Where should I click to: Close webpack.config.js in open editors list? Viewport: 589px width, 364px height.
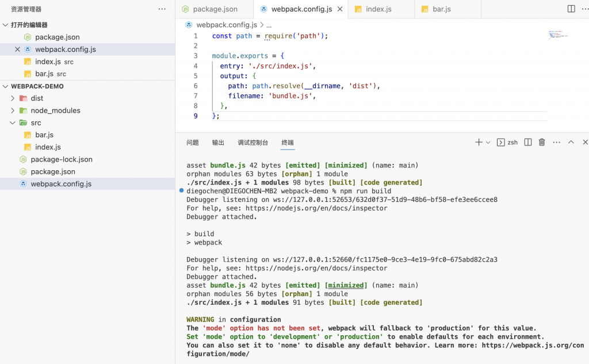(17, 49)
